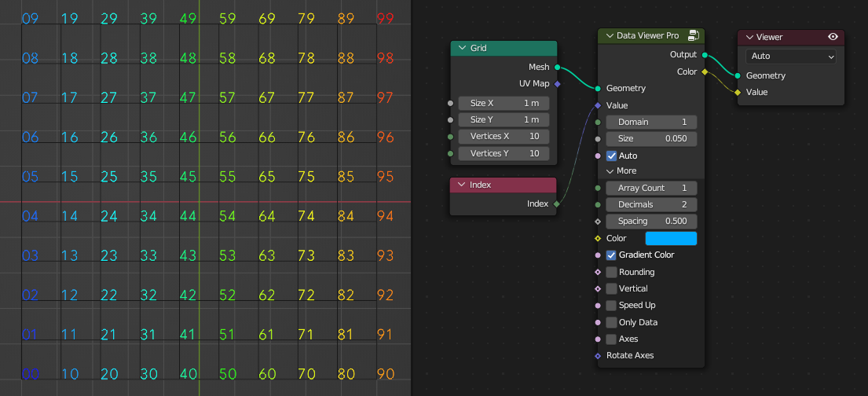The height and width of the screenshot is (396, 868).
Task: Click the Vertices X input socket
Action: (451, 136)
